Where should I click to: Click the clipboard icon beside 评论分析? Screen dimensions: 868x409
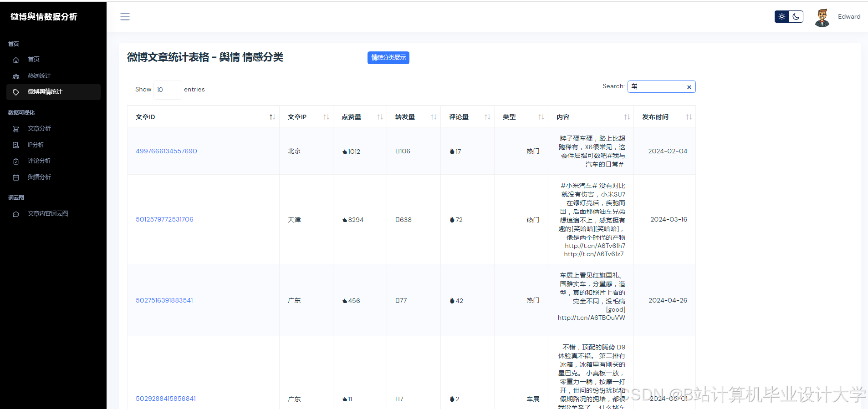16,161
